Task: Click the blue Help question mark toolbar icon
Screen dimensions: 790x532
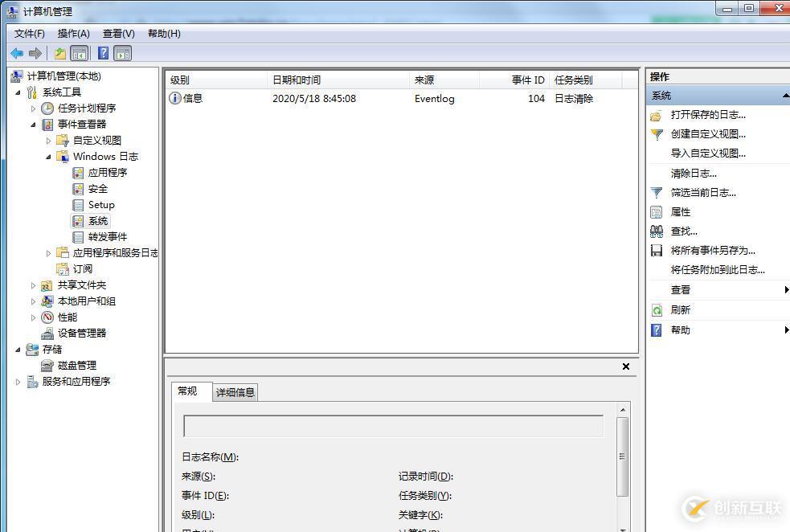Action: [x=104, y=53]
